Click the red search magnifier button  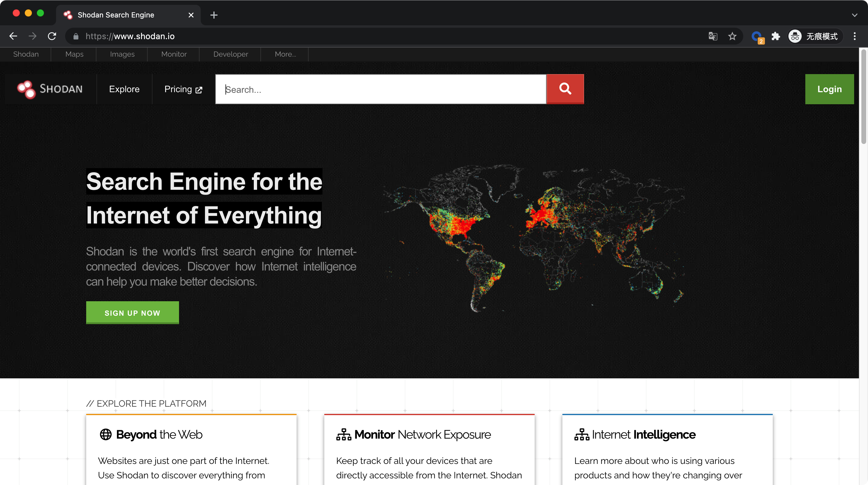565,89
